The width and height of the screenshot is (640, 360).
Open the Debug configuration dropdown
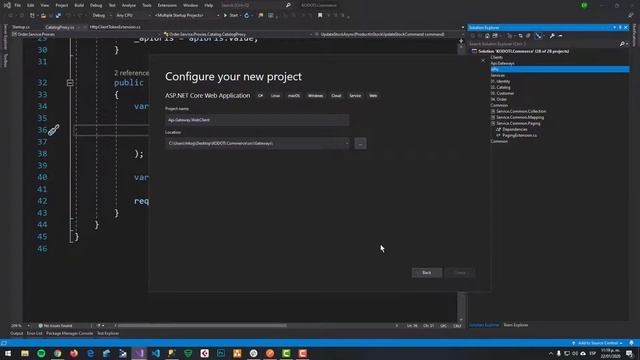[102, 16]
